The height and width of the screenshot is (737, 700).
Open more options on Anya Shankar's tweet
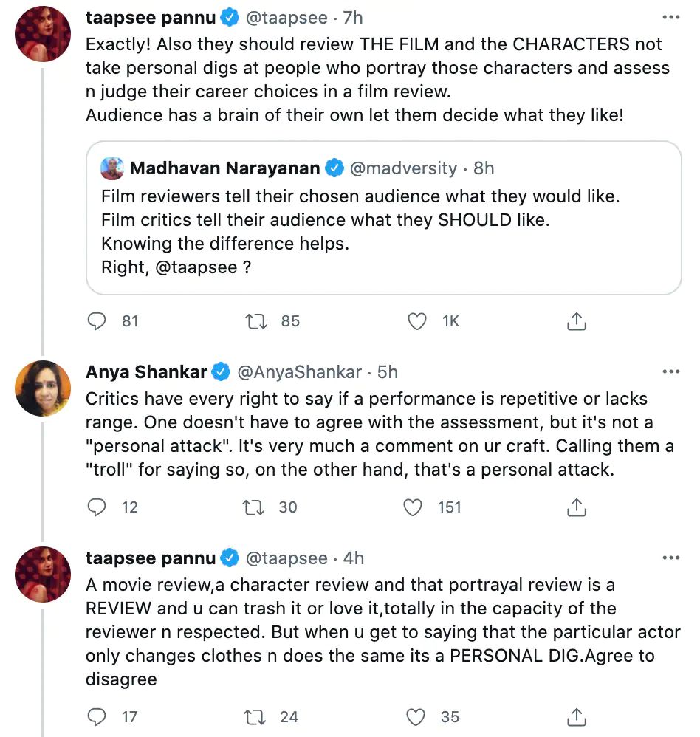671,371
